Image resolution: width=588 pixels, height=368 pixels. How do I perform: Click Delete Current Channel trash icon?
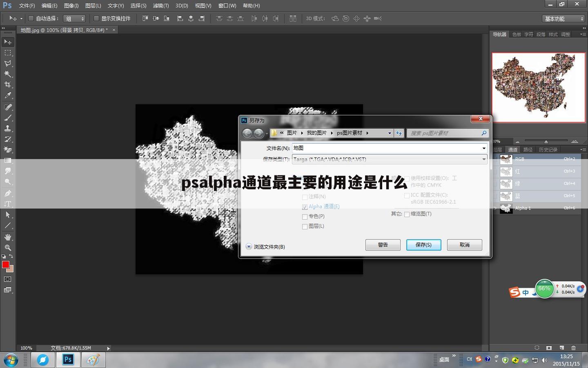click(x=573, y=348)
